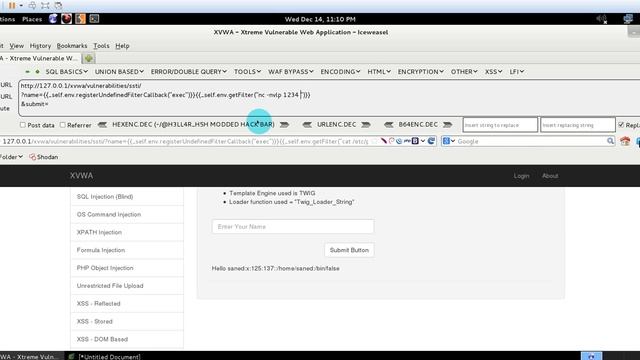Open the red circular launcher in top panel

67,19
